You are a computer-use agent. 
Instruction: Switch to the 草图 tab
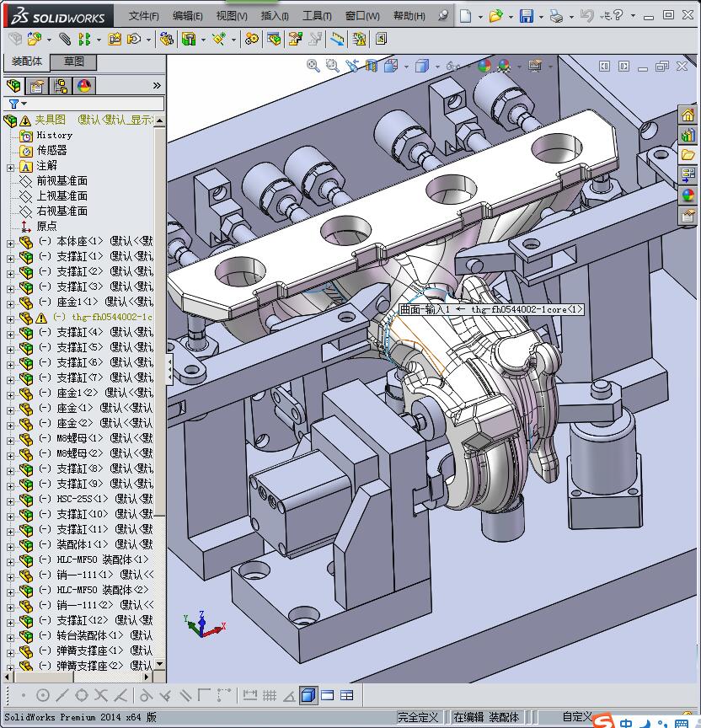coord(74,62)
